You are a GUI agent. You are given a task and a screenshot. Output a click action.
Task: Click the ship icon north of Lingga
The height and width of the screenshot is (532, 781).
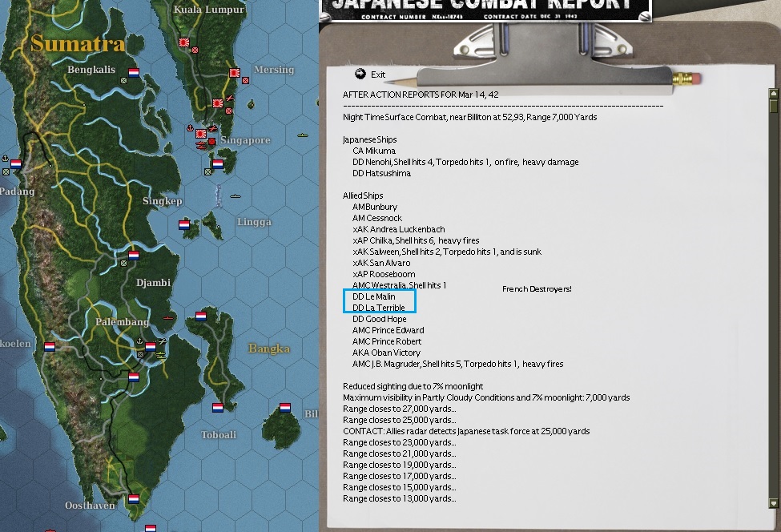[x=236, y=196]
